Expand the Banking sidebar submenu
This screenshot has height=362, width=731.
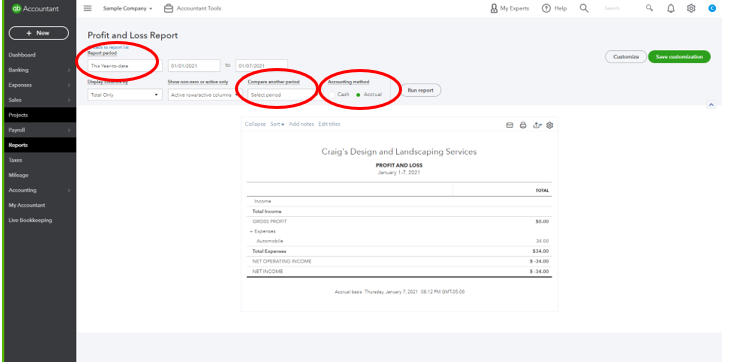(x=69, y=70)
